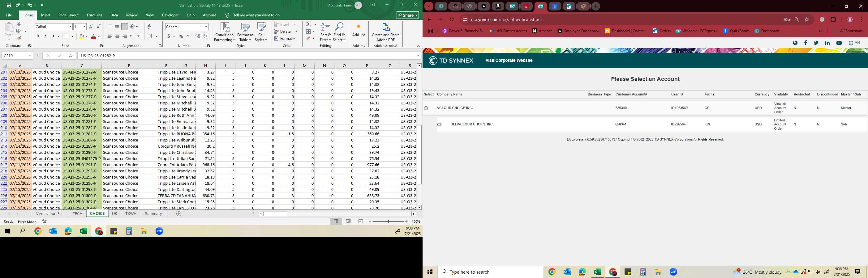Reload the TD SYNNEX page in Chrome
Screen dimensions: 868x278
pyautogui.click(x=452, y=19)
